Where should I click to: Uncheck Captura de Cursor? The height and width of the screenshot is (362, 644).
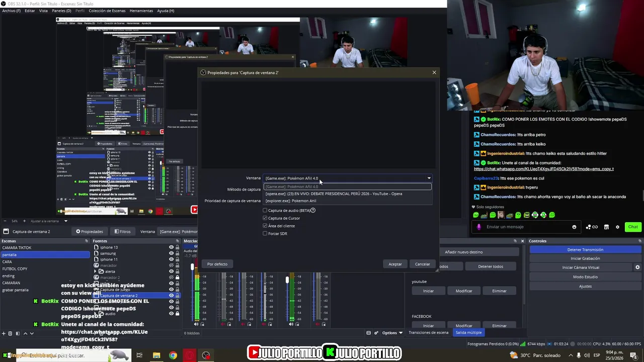click(x=265, y=218)
